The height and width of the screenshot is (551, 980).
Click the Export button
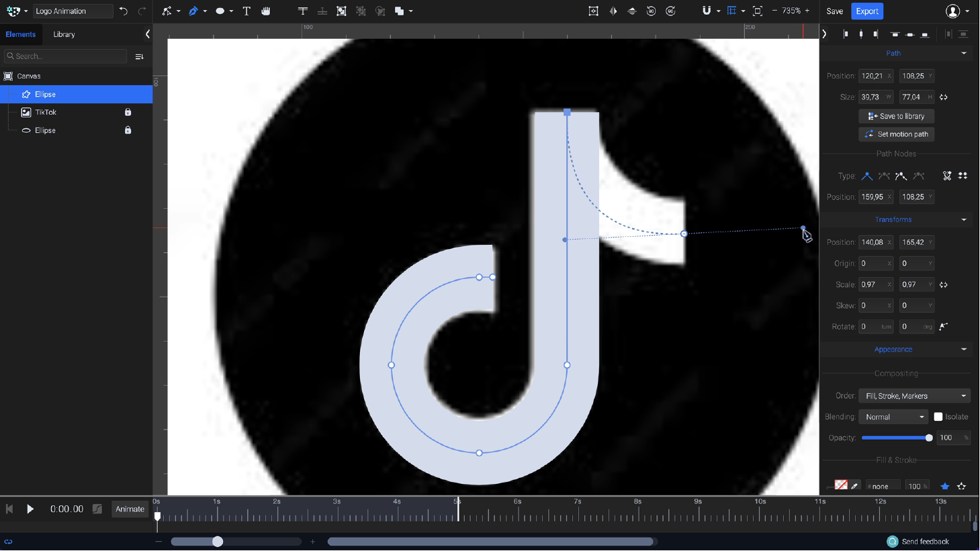[x=867, y=11]
